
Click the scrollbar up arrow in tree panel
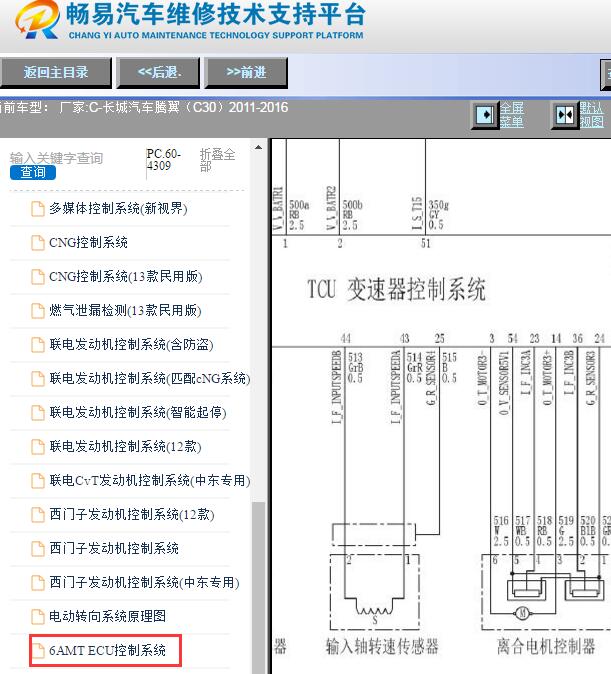(258, 147)
